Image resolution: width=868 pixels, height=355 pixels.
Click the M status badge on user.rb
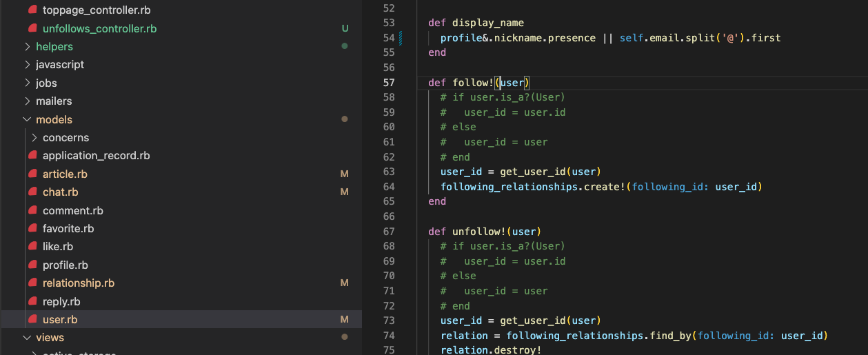point(345,319)
